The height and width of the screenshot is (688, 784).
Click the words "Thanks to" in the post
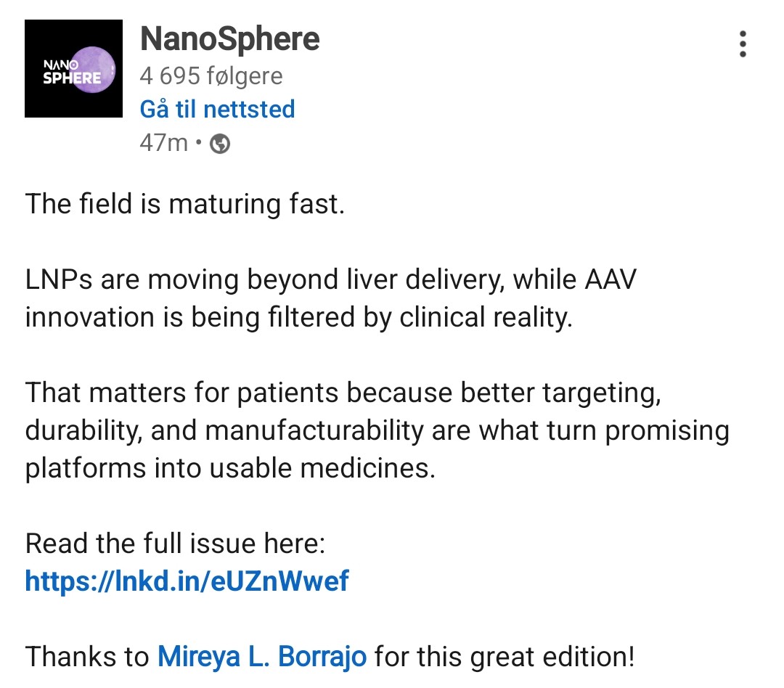[86, 657]
